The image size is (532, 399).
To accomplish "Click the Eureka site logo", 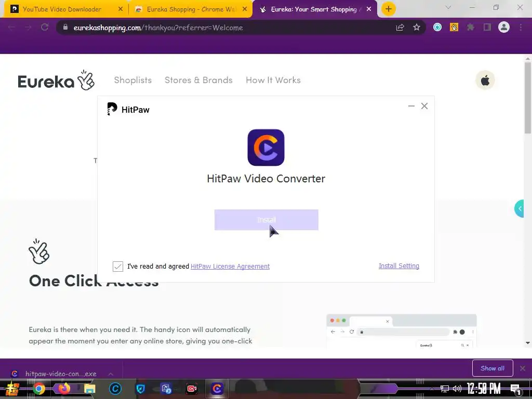I will tap(56, 81).
